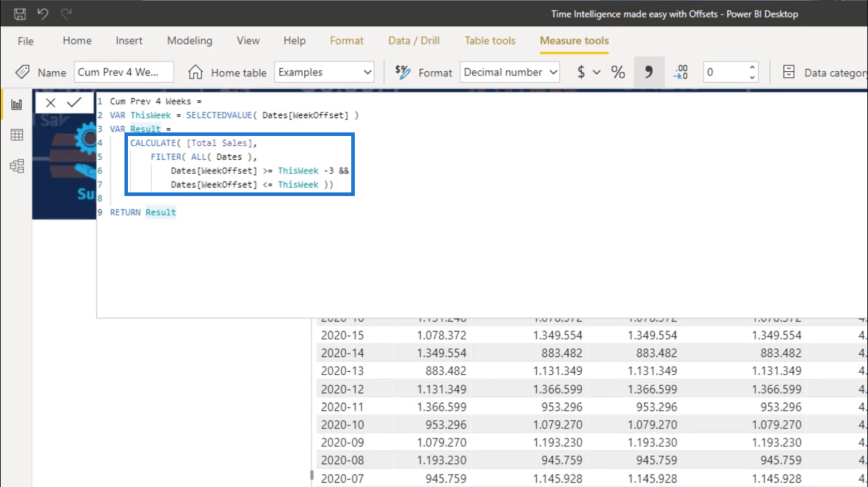Click the Home table house icon

click(x=195, y=72)
